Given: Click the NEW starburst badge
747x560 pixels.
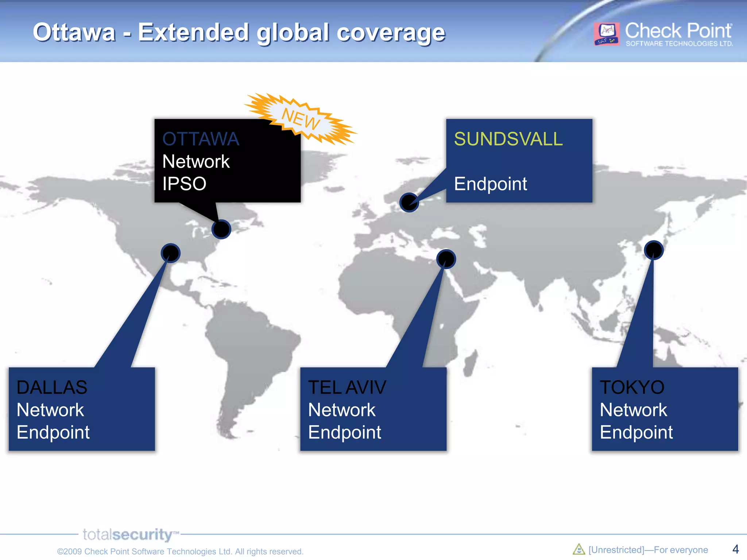Looking at the screenshot, I should point(301,118).
